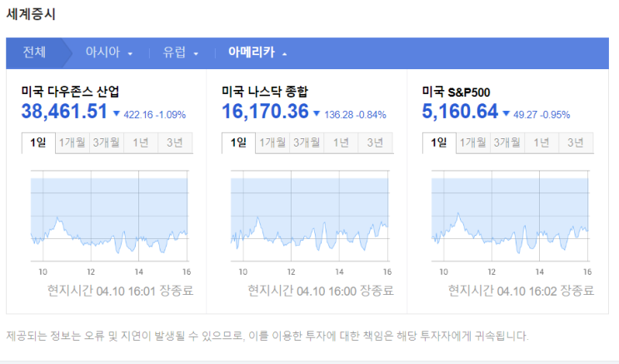619x364 pixels.
Task: Click Nasdaq change 136.28 -0.84%
Action: (x=355, y=115)
